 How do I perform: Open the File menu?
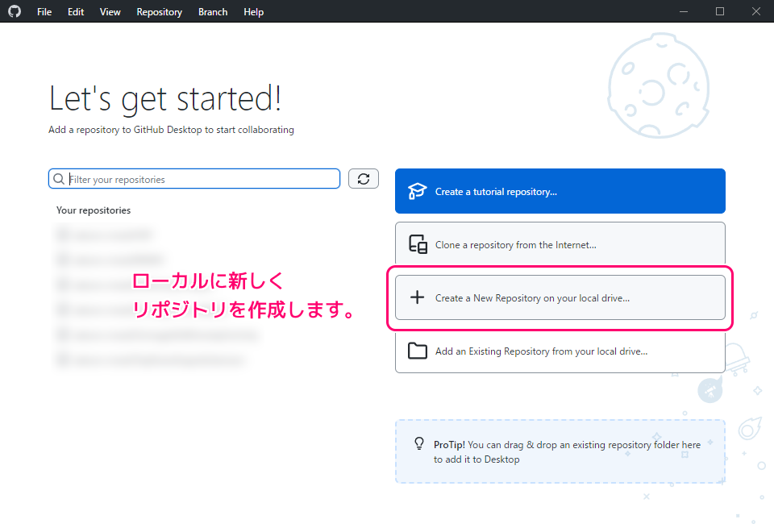pos(44,12)
